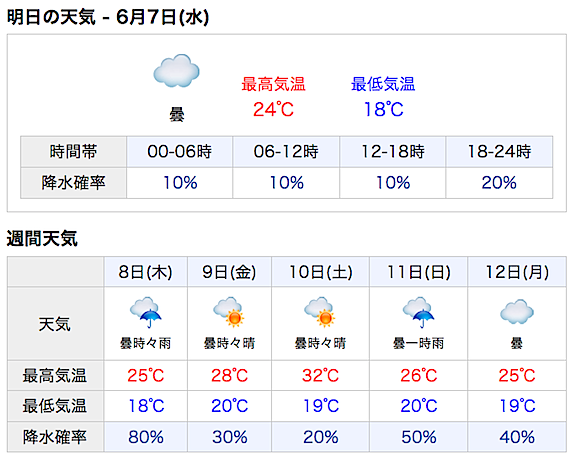The image size is (576, 460).
Task: Click the 最高気温 24℃ value for tomorrow
Action: click(x=273, y=109)
